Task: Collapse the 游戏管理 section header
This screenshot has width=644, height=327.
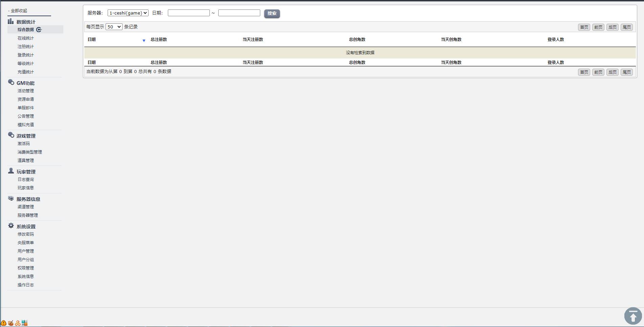Action: [26, 136]
